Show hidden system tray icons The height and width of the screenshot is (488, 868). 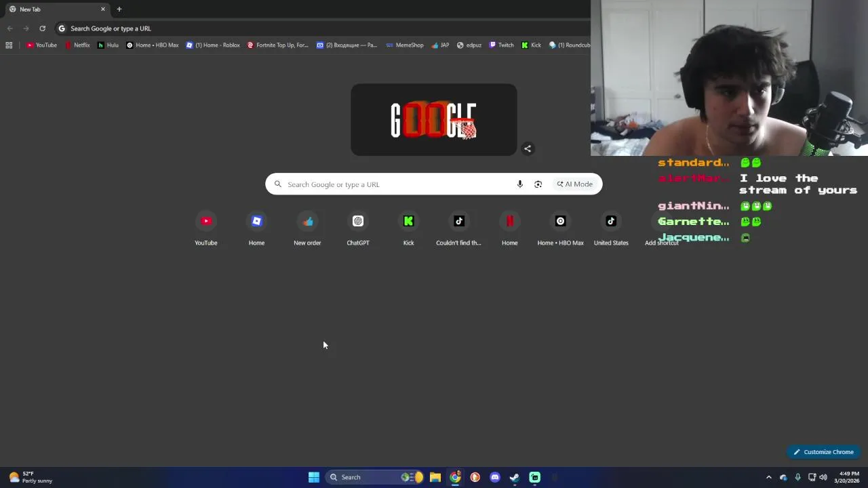coord(769,477)
